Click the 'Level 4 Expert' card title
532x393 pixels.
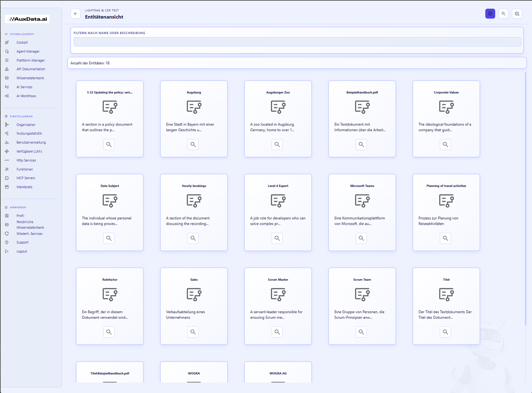click(278, 186)
